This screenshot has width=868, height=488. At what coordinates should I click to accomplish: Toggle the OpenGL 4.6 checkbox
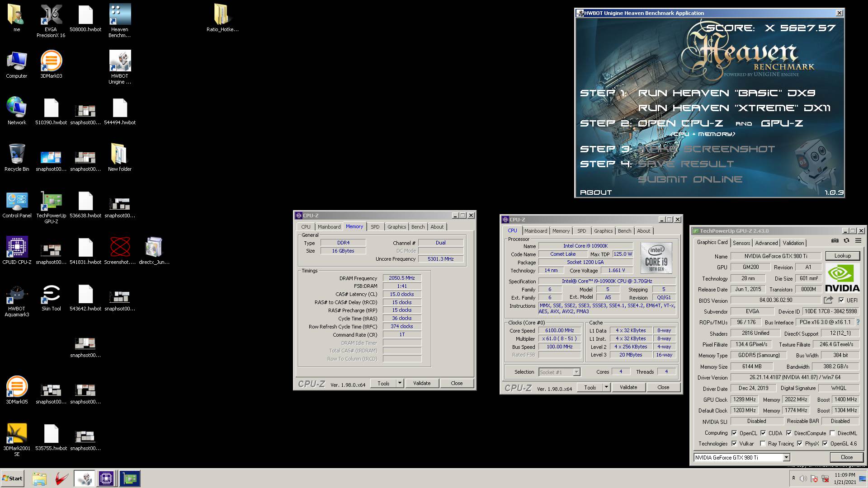825,444
